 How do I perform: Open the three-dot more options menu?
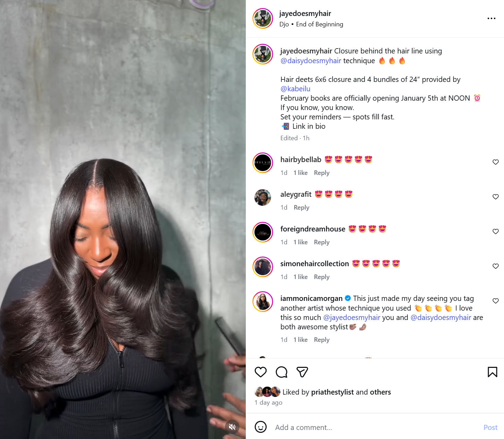[x=492, y=18]
